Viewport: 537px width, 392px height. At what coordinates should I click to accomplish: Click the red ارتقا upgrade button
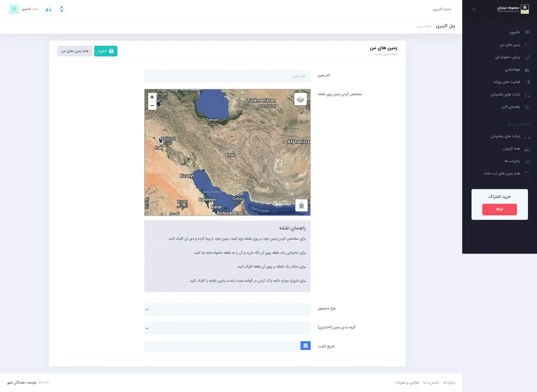coord(499,209)
